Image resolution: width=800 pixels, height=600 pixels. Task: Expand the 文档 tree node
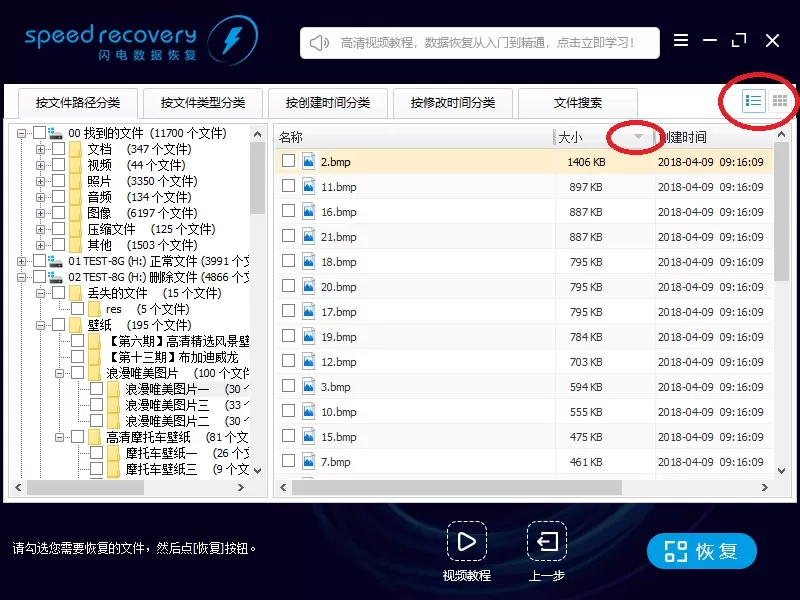tap(40, 149)
